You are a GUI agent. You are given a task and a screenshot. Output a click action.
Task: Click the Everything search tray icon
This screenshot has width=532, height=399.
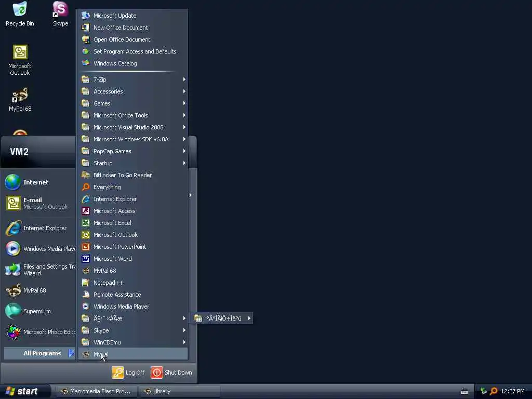click(x=494, y=391)
